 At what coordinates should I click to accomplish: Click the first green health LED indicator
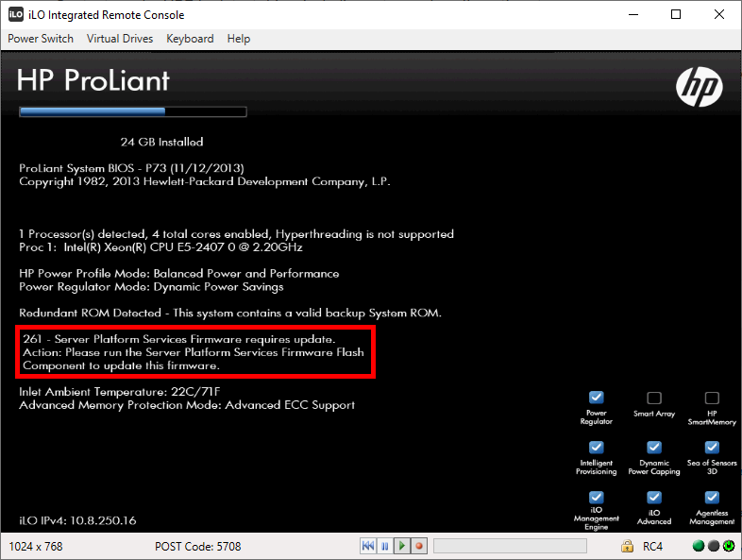tap(699, 546)
